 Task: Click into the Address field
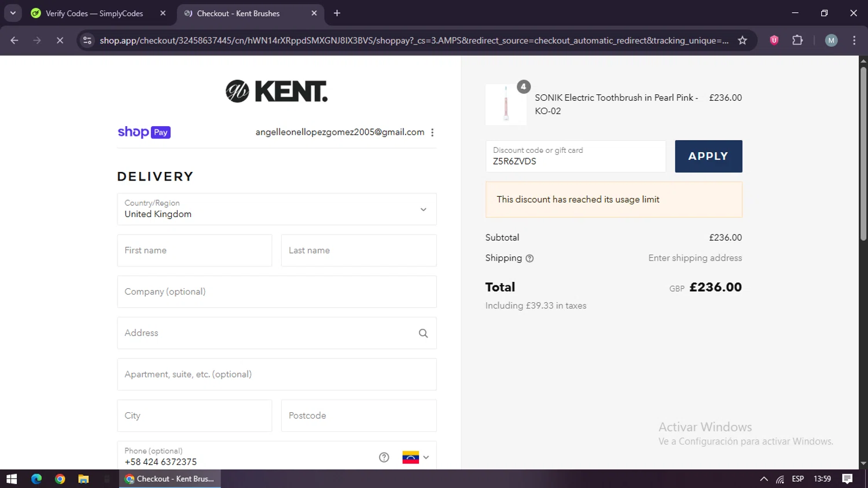pyautogui.click(x=277, y=333)
